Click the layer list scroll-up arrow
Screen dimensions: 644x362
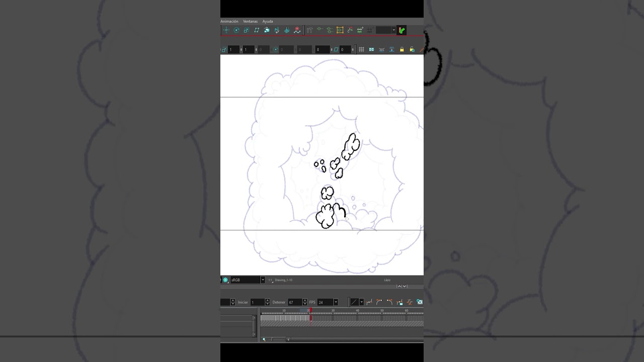(254, 318)
